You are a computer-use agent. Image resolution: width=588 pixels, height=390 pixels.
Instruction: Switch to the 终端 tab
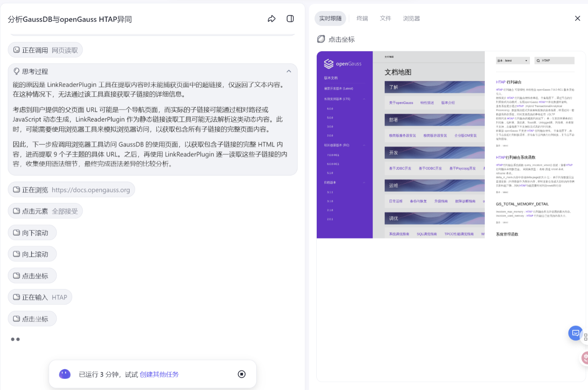[x=362, y=18]
